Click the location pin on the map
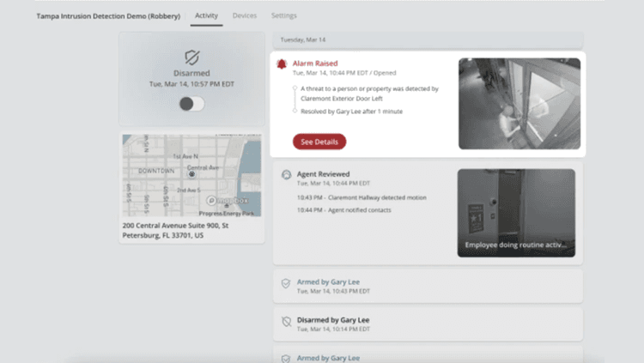This screenshot has height=363, width=644. [x=191, y=174]
